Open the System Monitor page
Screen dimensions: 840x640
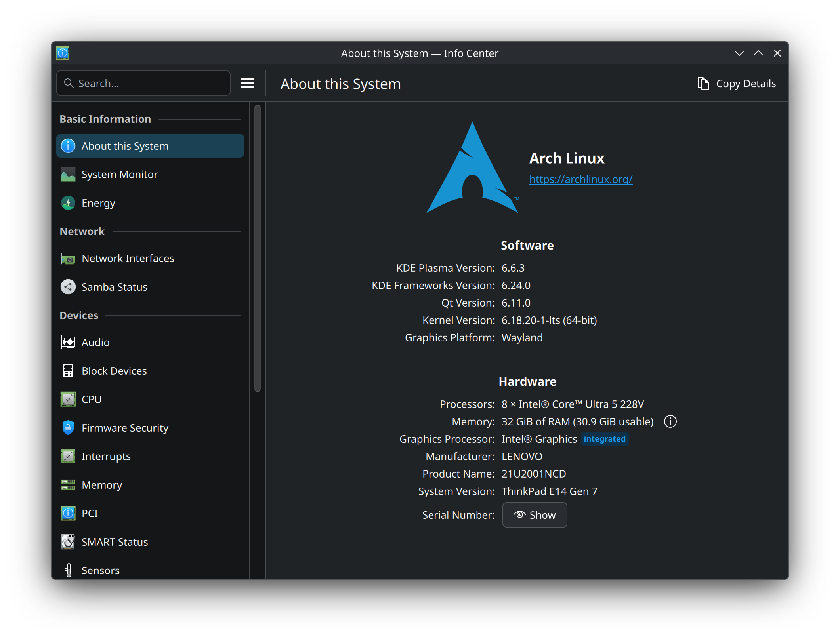[150, 174]
